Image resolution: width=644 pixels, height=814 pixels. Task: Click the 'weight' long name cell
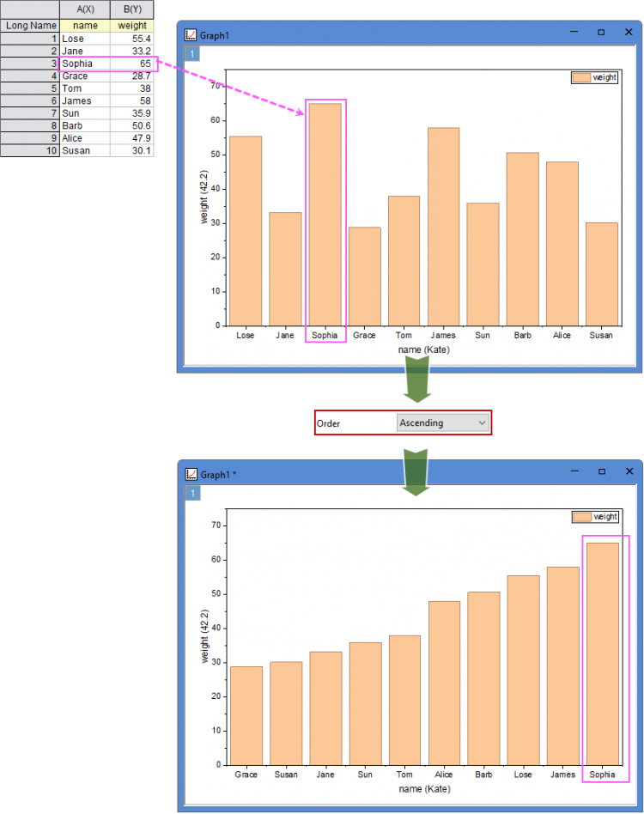click(x=132, y=26)
